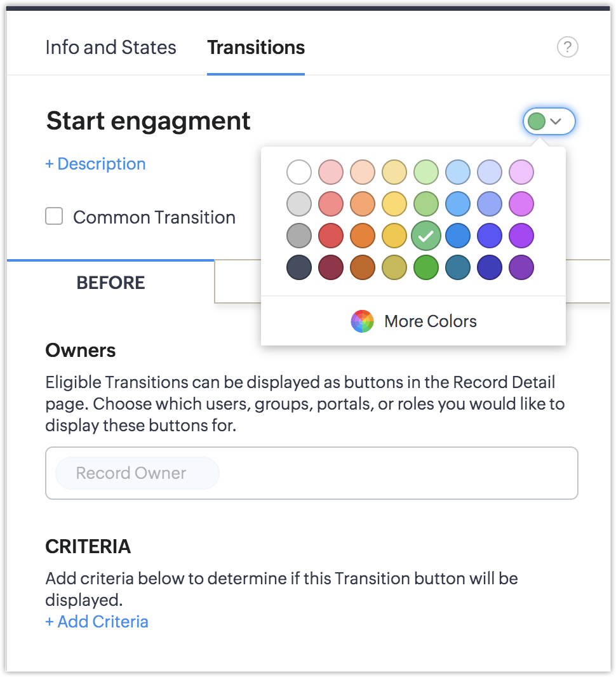Click the More Colors rainbow wheel icon
Screen dimensions: 616x677
(362, 321)
